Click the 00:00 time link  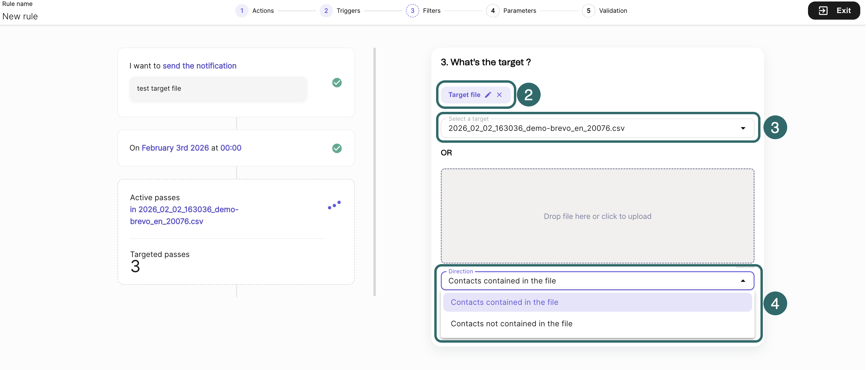point(231,148)
